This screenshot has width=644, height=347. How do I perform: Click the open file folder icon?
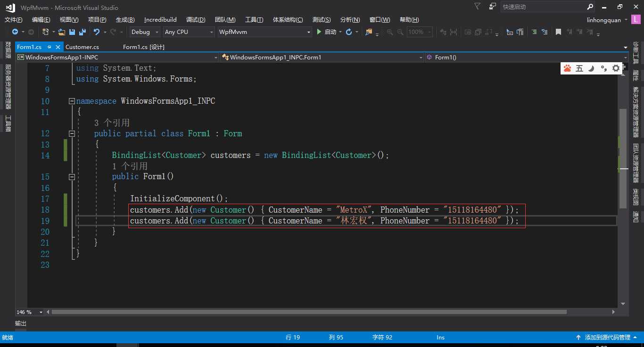[x=62, y=32]
